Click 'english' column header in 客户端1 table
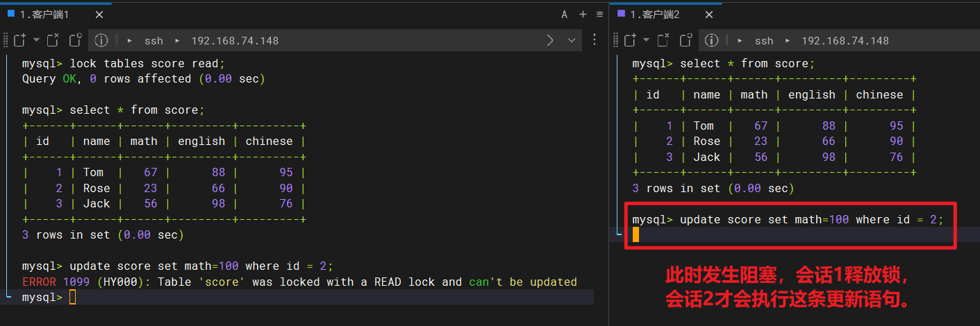The width and height of the screenshot is (980, 326). (201, 141)
